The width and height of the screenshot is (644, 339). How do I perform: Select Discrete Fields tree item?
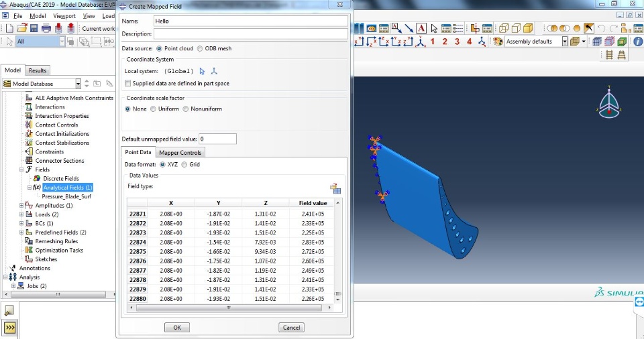click(x=61, y=178)
